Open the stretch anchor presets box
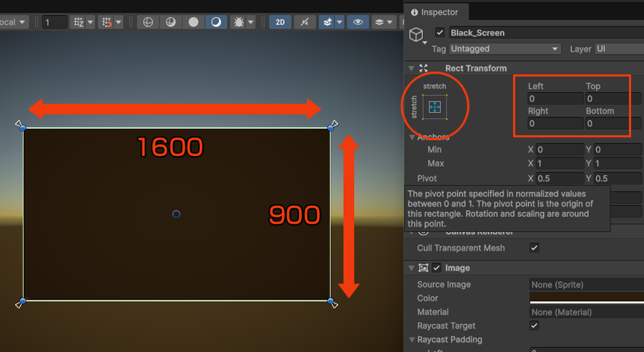Image resolution: width=644 pixels, height=352 pixels. (435, 107)
